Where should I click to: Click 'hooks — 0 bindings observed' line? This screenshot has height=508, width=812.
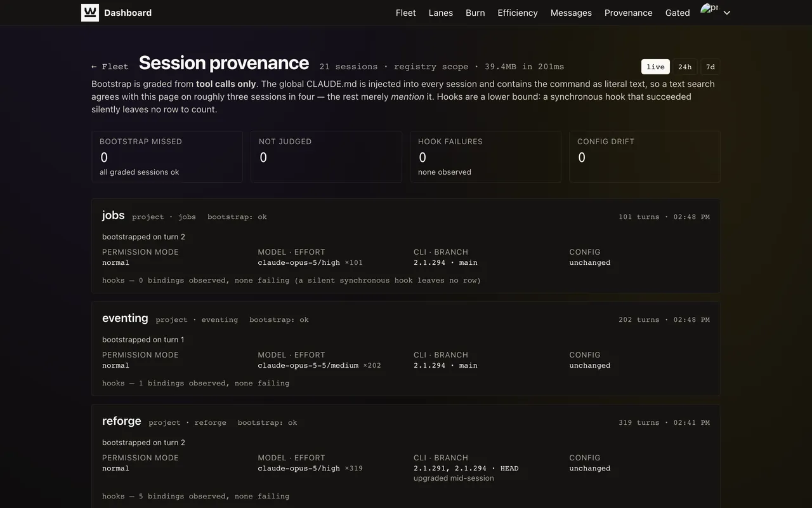[x=292, y=280]
